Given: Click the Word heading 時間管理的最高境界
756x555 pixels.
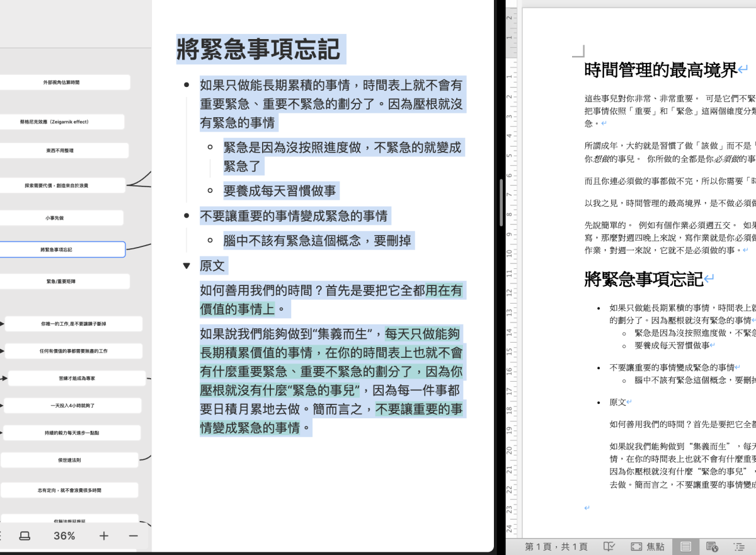Looking at the screenshot, I should [661, 70].
